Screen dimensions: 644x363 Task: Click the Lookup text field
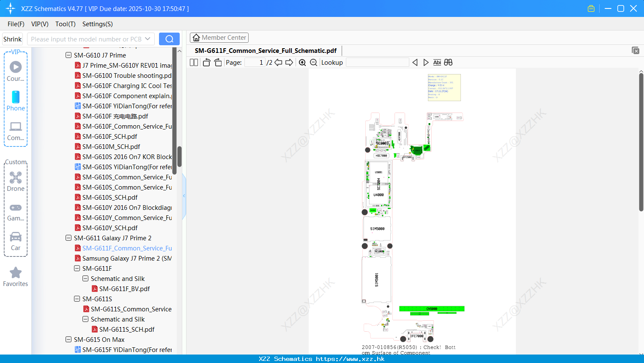tap(377, 62)
